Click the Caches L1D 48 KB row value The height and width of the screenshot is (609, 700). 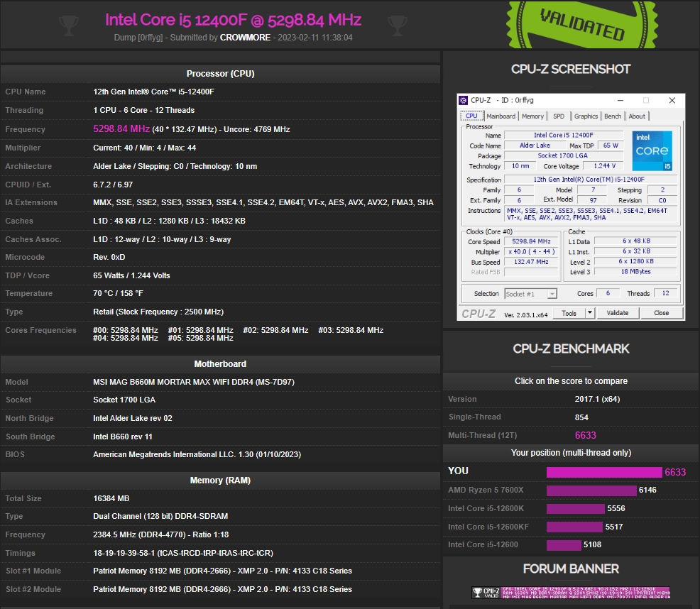[169, 221]
